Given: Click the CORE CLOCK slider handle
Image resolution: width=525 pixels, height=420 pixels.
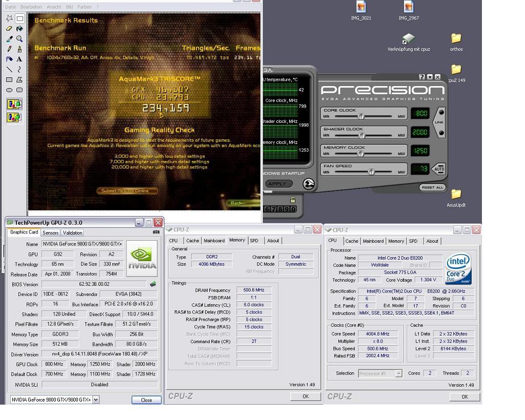Looking at the screenshot, I should click(x=361, y=116).
